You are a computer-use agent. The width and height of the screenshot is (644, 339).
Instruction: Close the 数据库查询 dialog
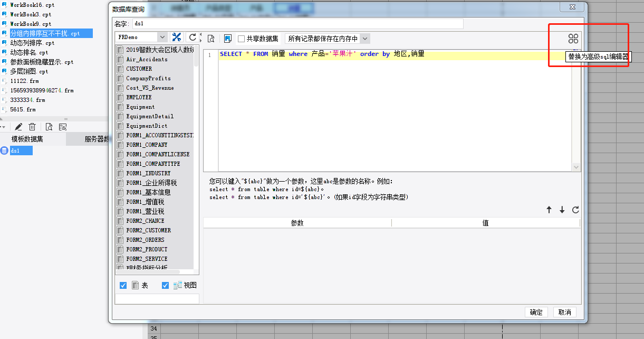coord(572,7)
